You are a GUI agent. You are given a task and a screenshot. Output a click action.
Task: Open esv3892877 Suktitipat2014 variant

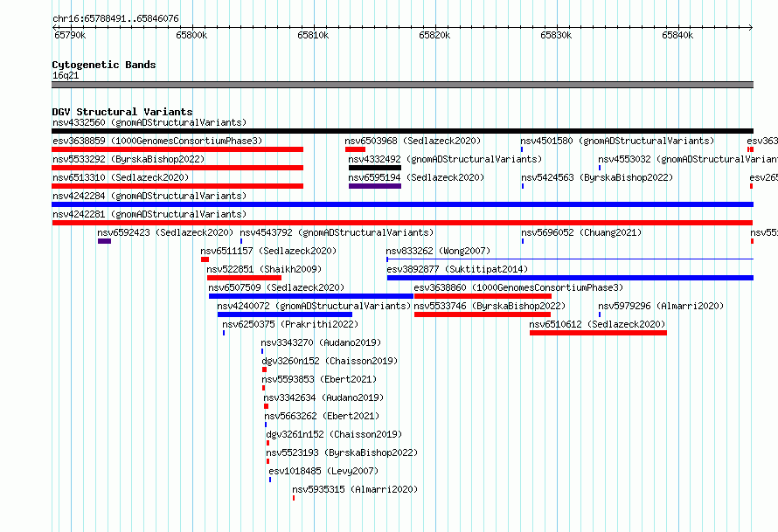(x=457, y=269)
